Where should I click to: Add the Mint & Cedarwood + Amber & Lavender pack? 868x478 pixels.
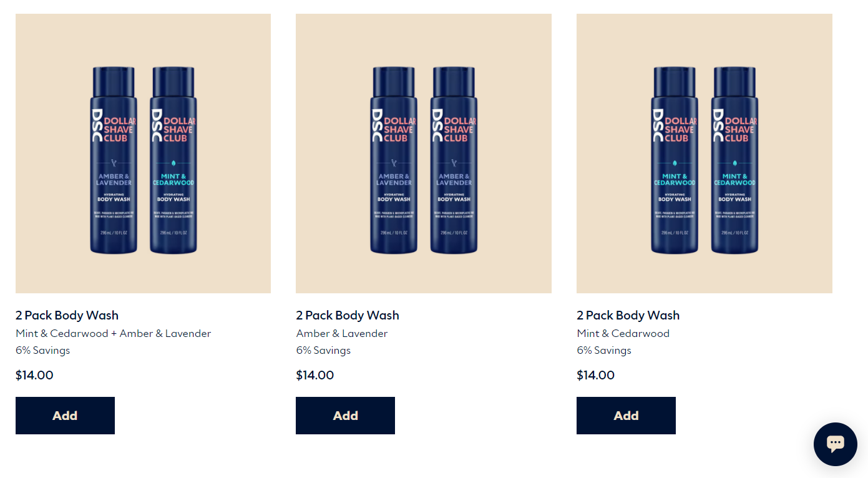65,416
